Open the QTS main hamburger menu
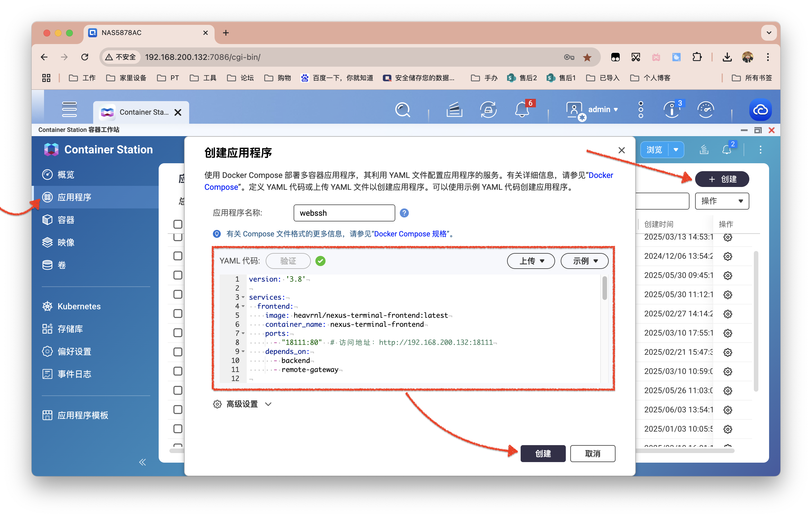The width and height of the screenshot is (812, 518). (x=69, y=110)
